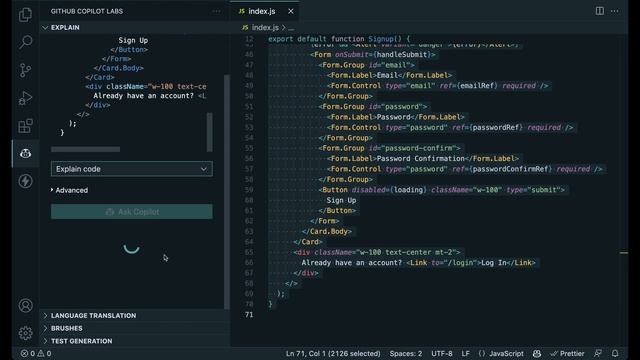Click the Spaces: 2 indentation setting
The image size is (640, 360).
click(406, 353)
